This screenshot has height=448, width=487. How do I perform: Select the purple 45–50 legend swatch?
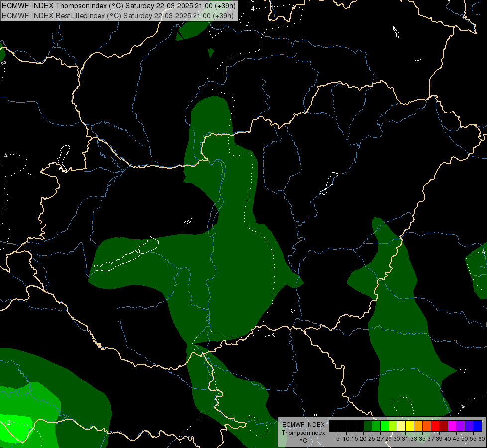point(461,426)
